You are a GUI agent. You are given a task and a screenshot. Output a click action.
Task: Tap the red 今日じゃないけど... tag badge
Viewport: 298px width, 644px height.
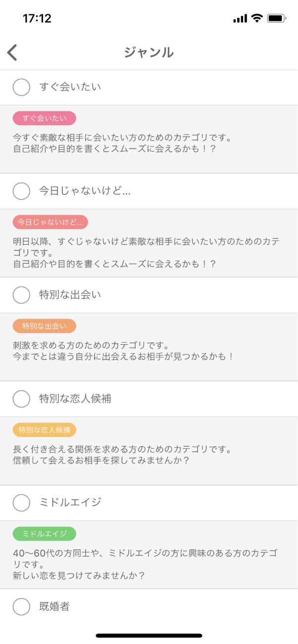(50, 222)
